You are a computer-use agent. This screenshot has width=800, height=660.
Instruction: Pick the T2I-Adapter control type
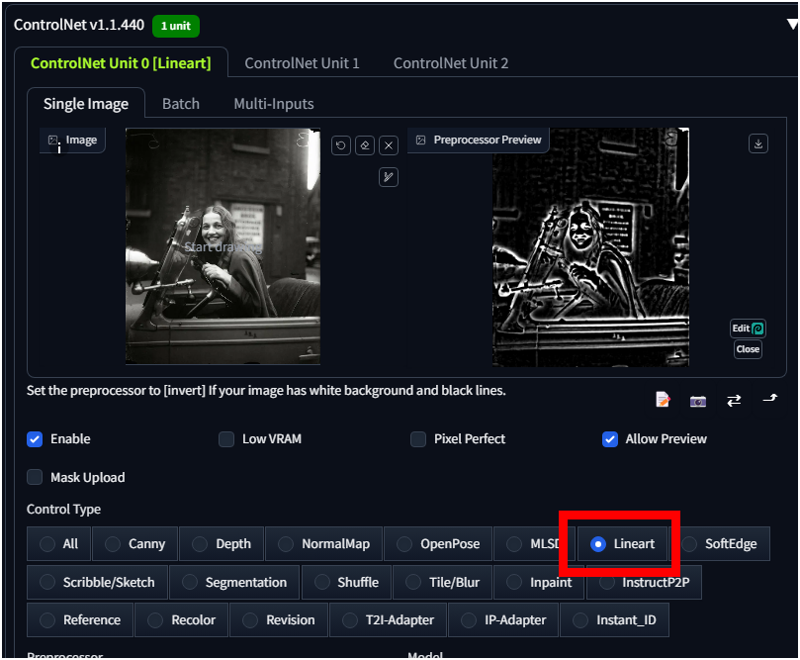388,620
